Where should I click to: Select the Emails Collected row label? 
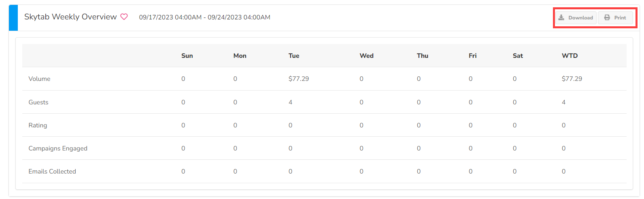[x=52, y=171]
